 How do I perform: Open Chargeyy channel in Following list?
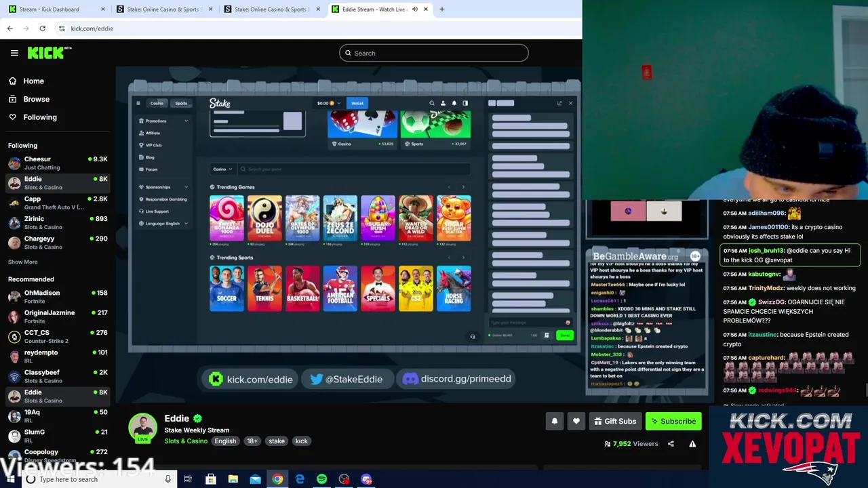point(58,243)
